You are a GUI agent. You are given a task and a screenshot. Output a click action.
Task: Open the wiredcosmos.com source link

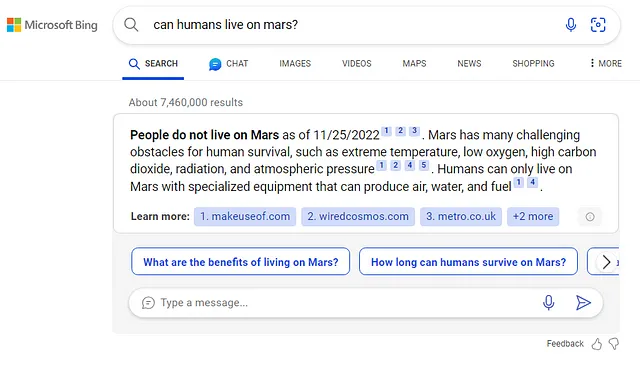[x=358, y=216]
